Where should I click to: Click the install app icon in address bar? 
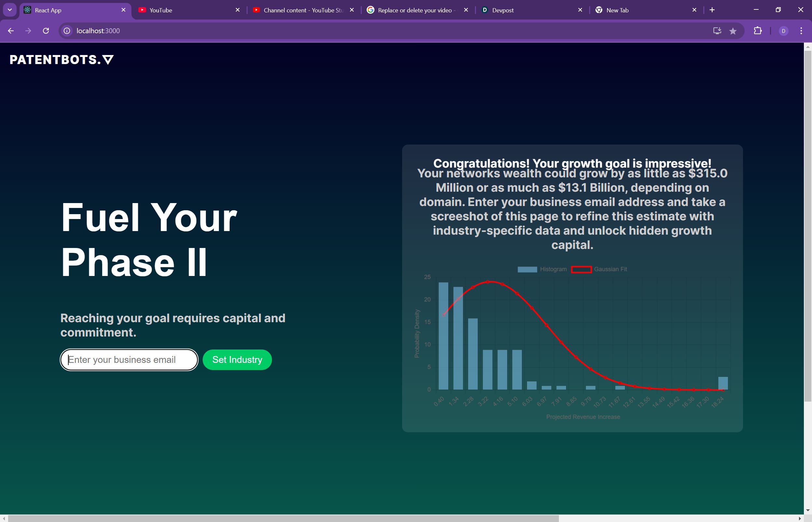[x=717, y=31]
